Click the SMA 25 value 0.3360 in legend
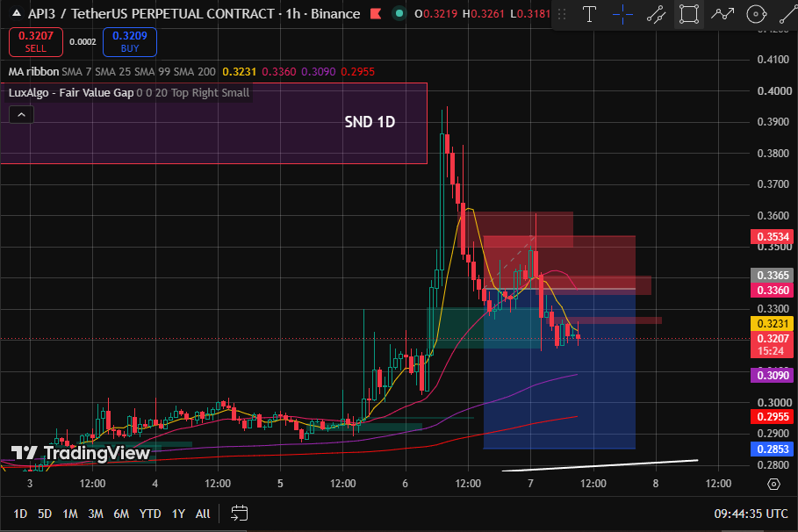 pyautogui.click(x=279, y=72)
